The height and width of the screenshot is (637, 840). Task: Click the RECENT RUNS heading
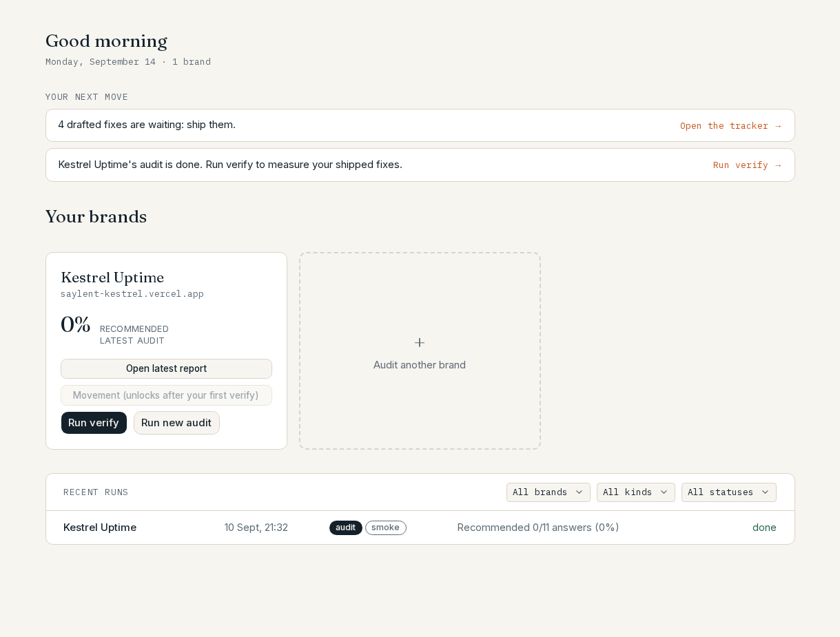tap(96, 492)
